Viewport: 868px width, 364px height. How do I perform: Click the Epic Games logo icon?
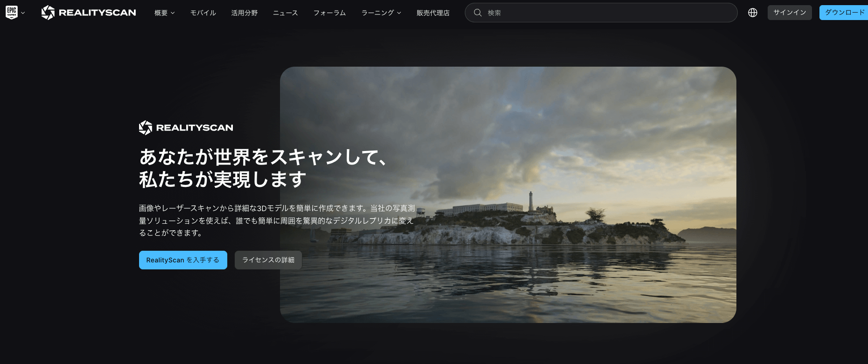pyautogui.click(x=12, y=13)
